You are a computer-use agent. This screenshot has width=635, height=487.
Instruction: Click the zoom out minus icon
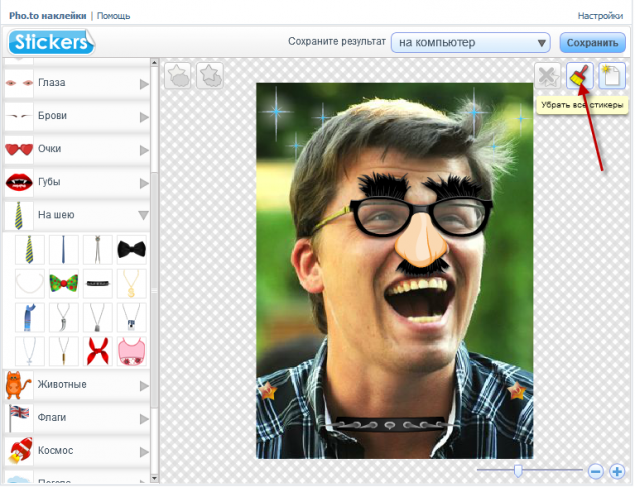click(596, 472)
